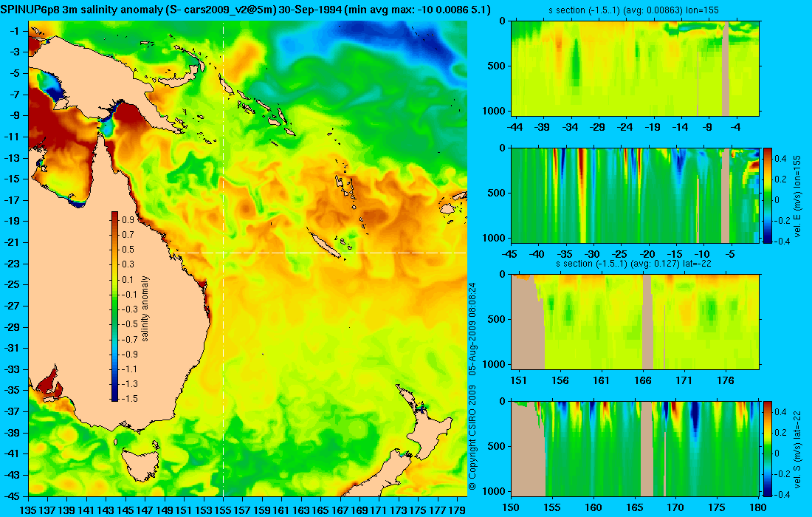Click the -34 tick on top section axis

(570, 127)
